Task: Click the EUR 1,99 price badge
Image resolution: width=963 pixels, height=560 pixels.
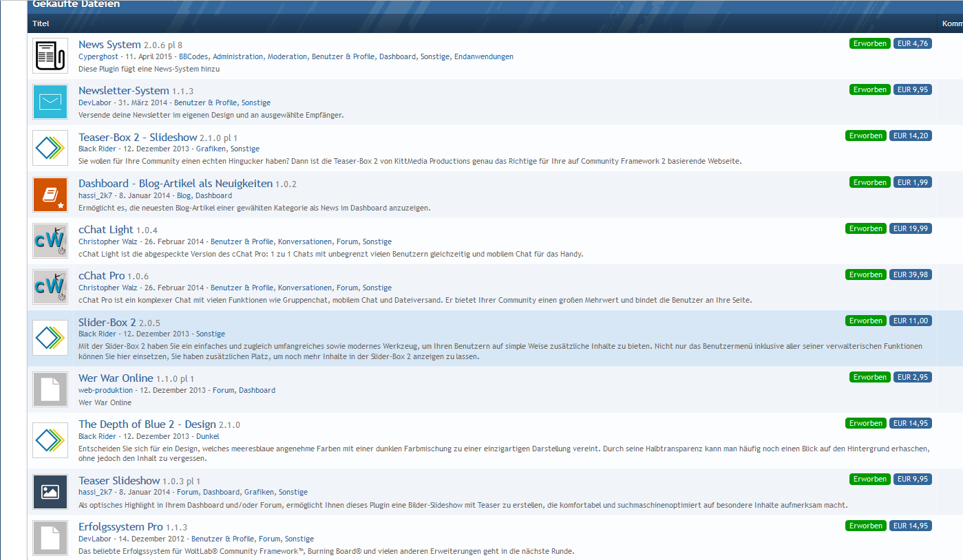Action: [x=912, y=182]
